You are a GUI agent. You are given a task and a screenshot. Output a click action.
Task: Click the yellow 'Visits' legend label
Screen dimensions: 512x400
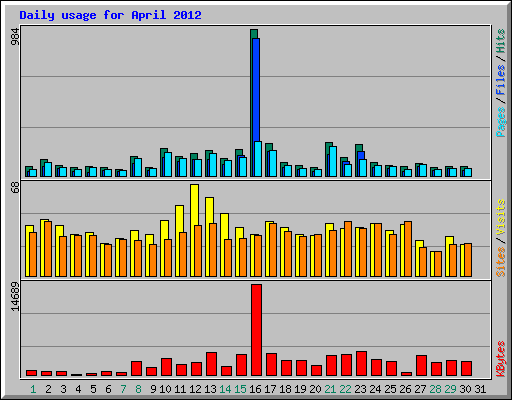(501, 218)
